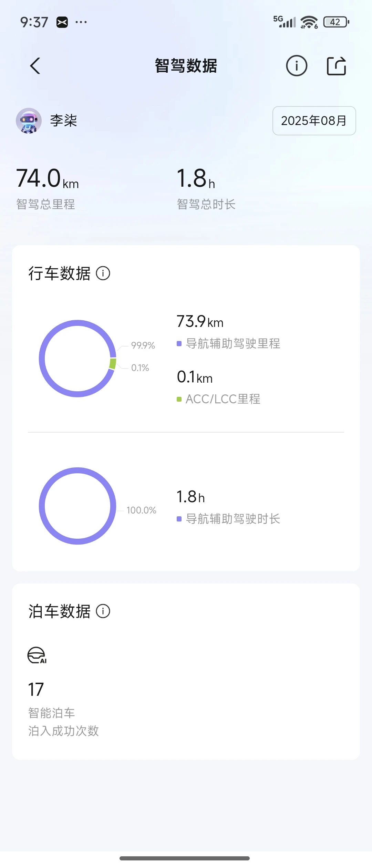
Task: Tap the smart parking AI car icon
Action: (37, 655)
